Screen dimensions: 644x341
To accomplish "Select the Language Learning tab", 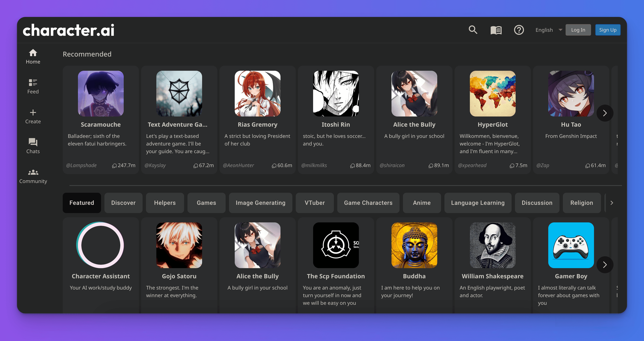I will [x=477, y=203].
